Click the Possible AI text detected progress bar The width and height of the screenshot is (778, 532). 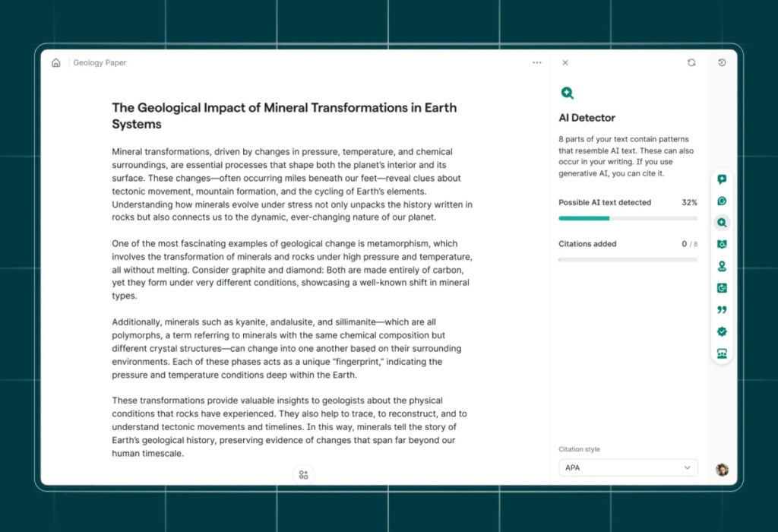[x=628, y=218]
